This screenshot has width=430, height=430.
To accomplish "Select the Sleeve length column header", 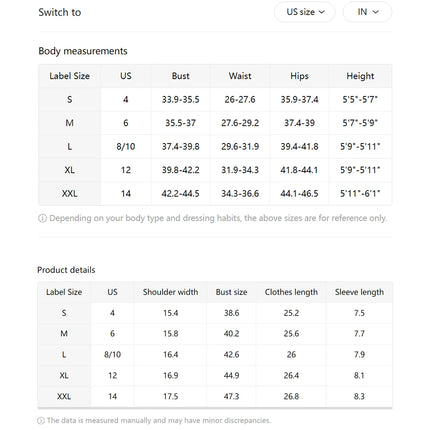I will (x=359, y=292).
